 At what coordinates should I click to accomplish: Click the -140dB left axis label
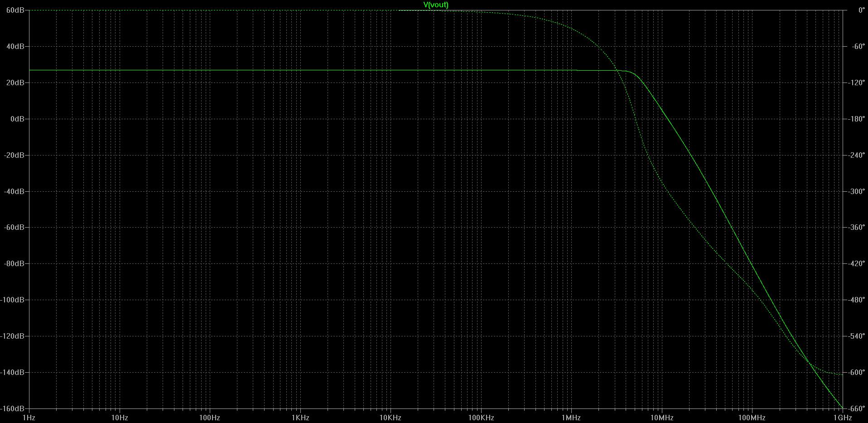(13, 372)
